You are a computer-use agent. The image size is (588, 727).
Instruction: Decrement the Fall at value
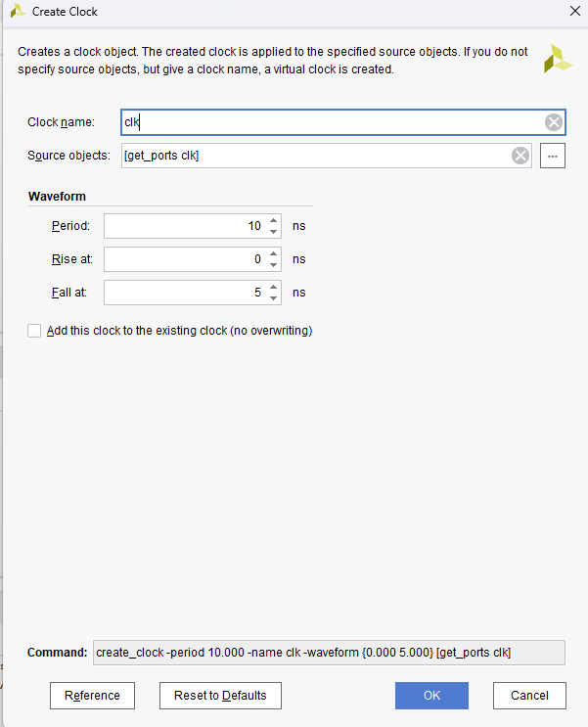tap(274, 298)
